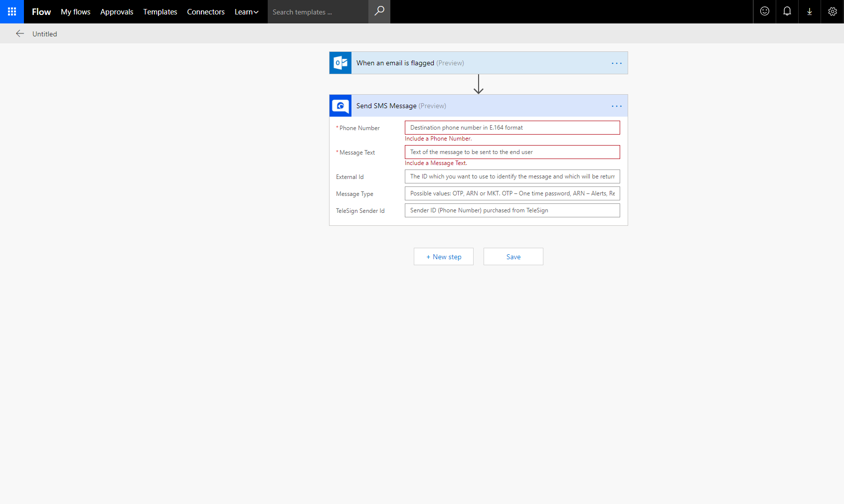Click the search magnifier icon
Image resolution: width=844 pixels, height=504 pixels.
(x=379, y=11)
